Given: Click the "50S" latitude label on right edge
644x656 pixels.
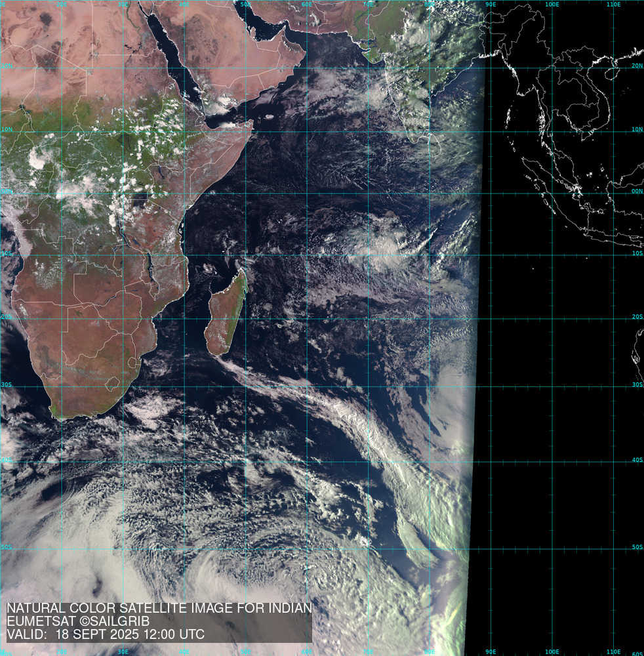Looking at the screenshot, I should tap(636, 546).
